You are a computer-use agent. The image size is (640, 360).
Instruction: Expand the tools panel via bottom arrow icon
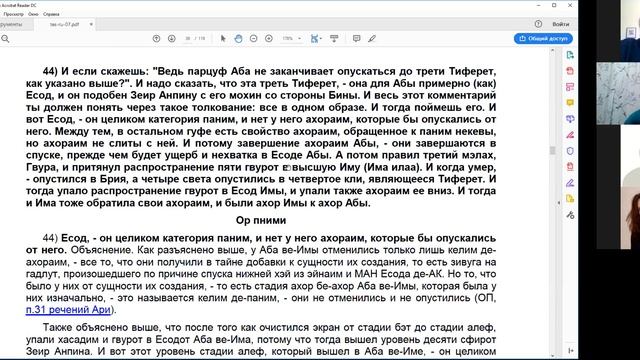click(570, 351)
